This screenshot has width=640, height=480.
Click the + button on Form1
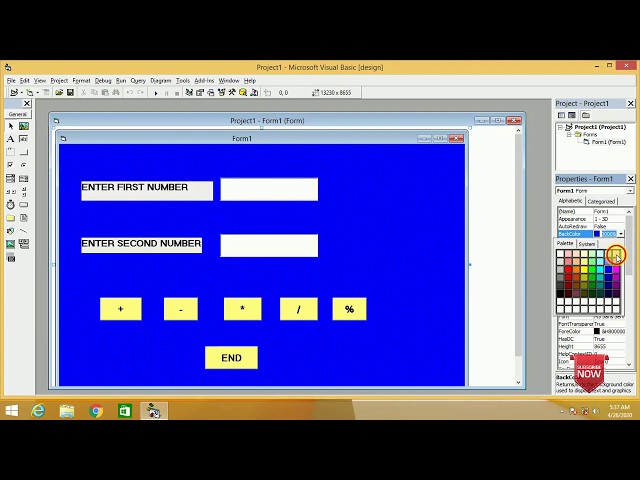coord(121,309)
